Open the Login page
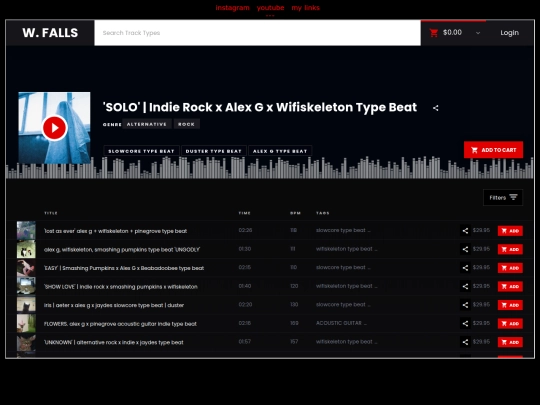The height and width of the screenshot is (405, 540). point(509,33)
